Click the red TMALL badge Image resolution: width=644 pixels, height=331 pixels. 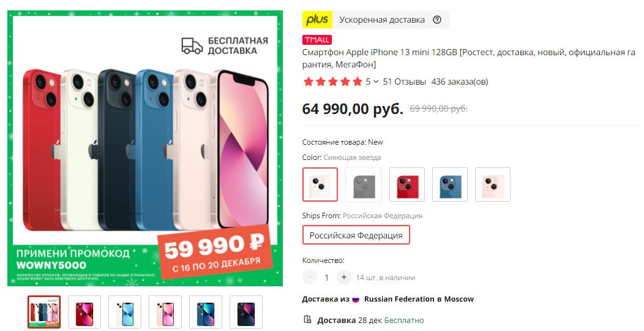(x=317, y=40)
